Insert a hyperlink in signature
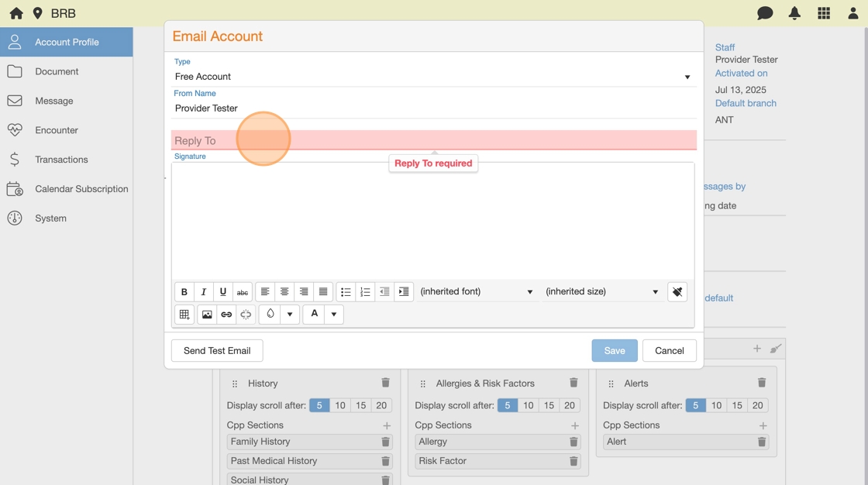868x485 pixels. pos(226,315)
